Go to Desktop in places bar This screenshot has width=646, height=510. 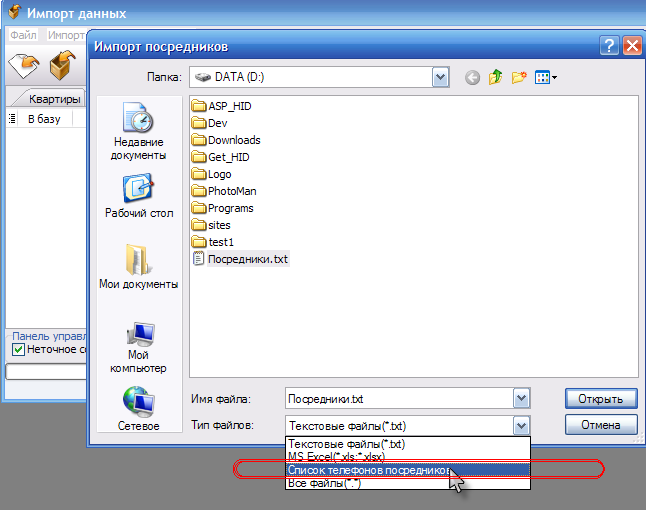click(138, 196)
